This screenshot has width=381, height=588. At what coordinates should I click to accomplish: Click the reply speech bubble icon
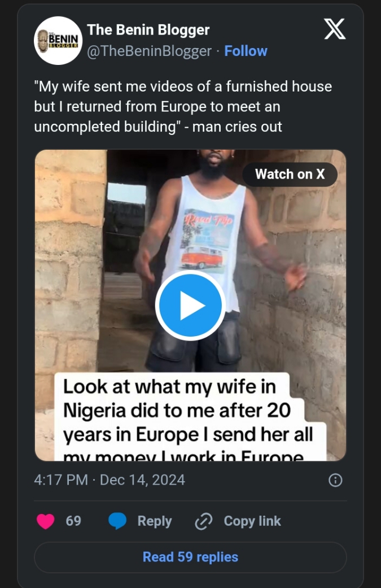pyautogui.click(x=117, y=521)
